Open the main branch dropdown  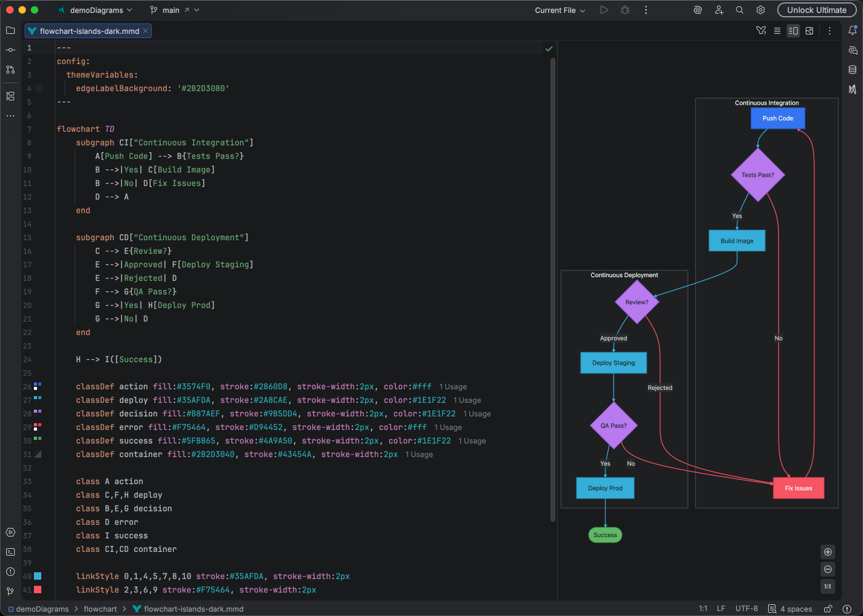tap(174, 10)
